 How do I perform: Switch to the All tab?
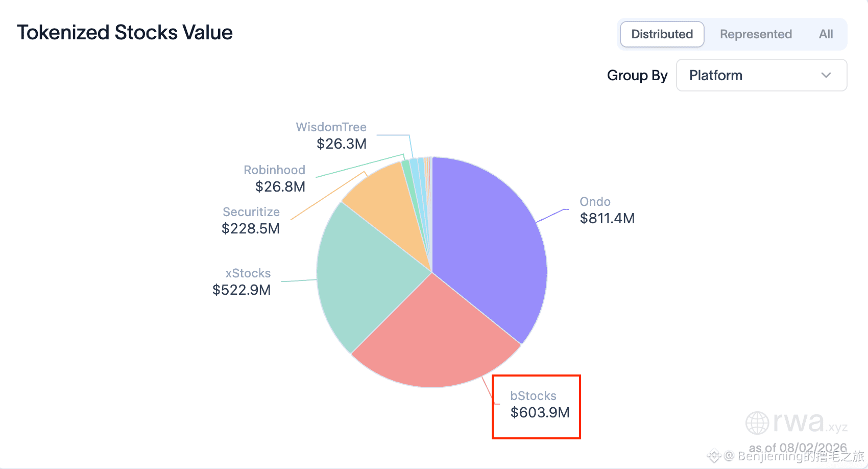pyautogui.click(x=826, y=34)
